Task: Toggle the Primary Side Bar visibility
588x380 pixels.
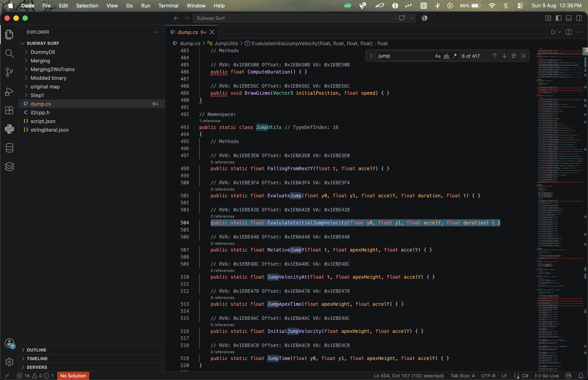Action: (558, 18)
